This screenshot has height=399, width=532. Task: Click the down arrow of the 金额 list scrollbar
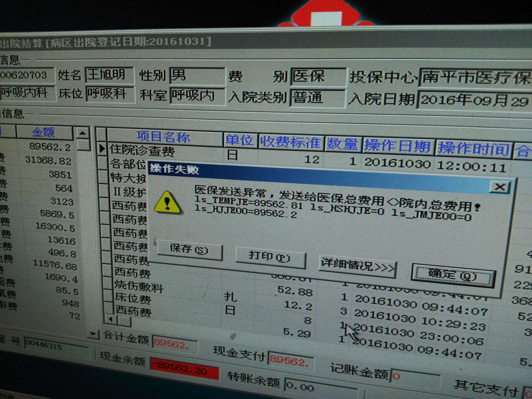93,334
